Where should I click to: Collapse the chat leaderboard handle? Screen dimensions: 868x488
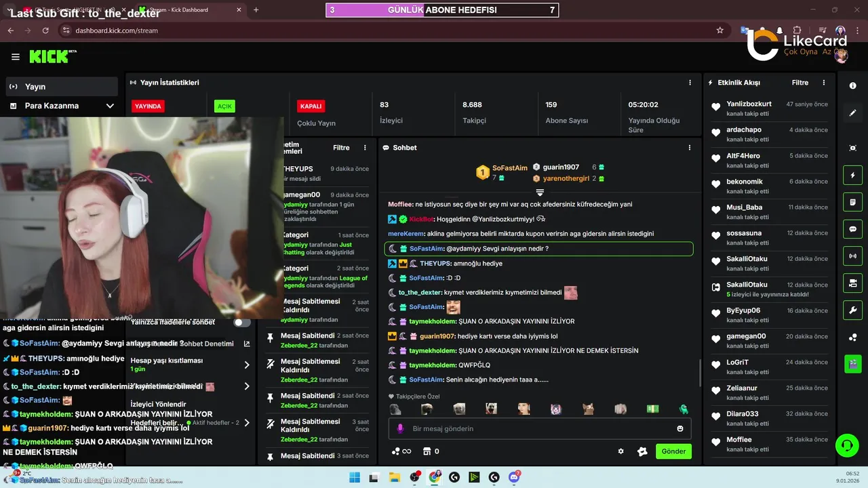coord(540,192)
